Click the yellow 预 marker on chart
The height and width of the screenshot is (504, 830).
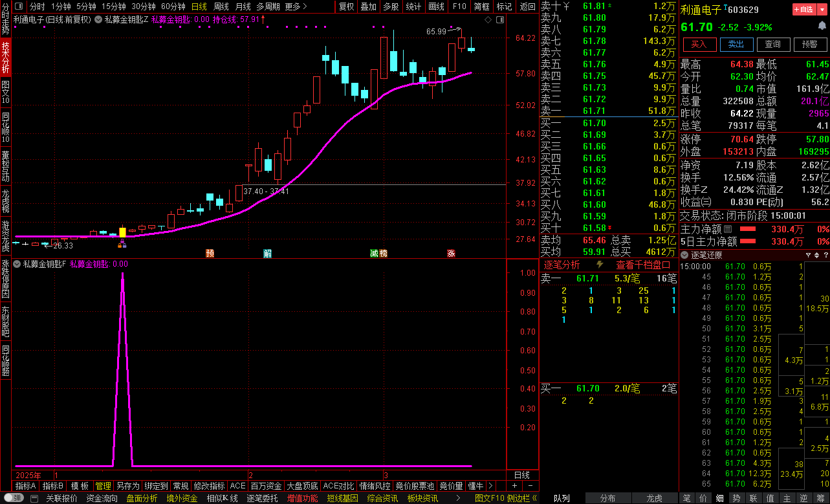tap(210, 253)
